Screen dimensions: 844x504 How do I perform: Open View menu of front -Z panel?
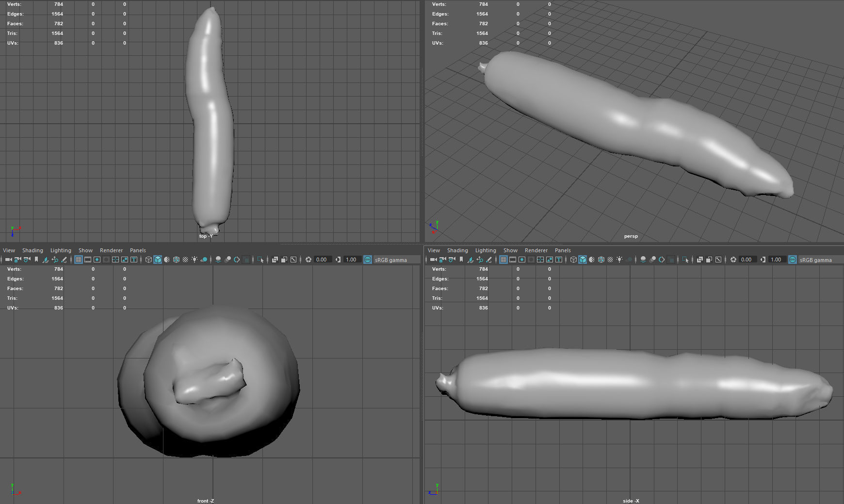tap(9, 250)
